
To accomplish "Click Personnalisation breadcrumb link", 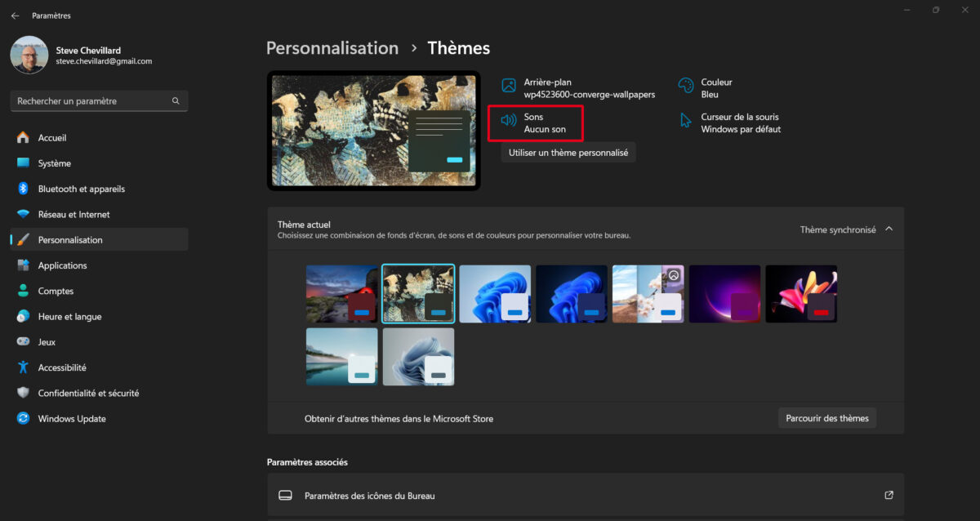I will point(332,48).
